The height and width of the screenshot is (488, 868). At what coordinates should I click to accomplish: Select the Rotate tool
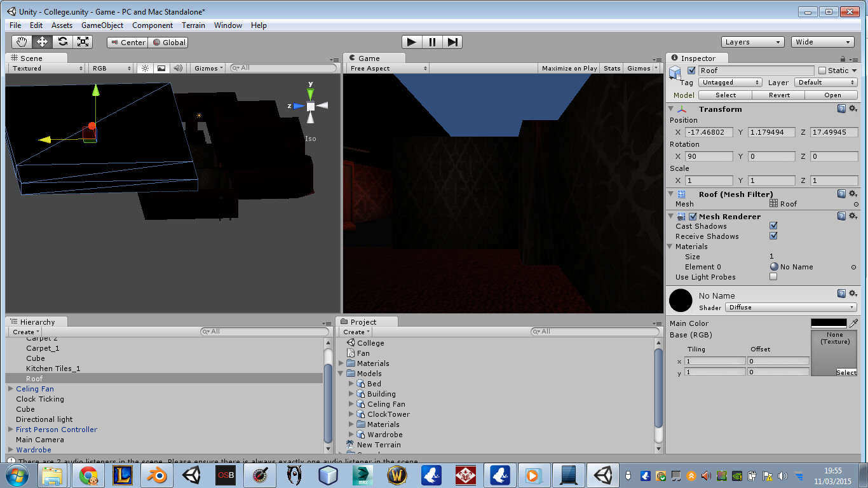(62, 41)
